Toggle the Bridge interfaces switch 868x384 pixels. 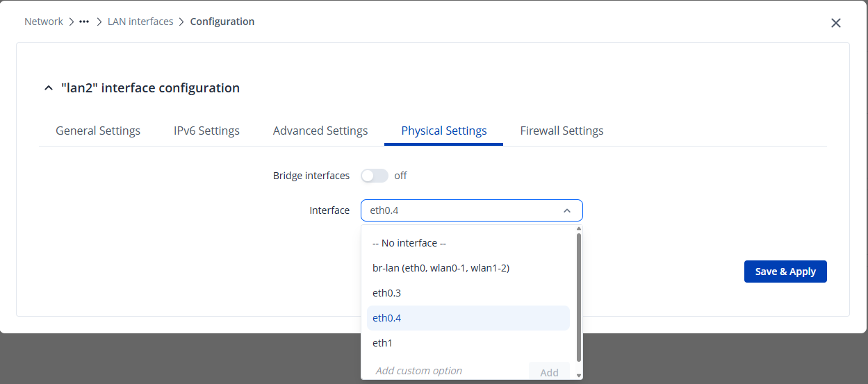click(x=374, y=176)
